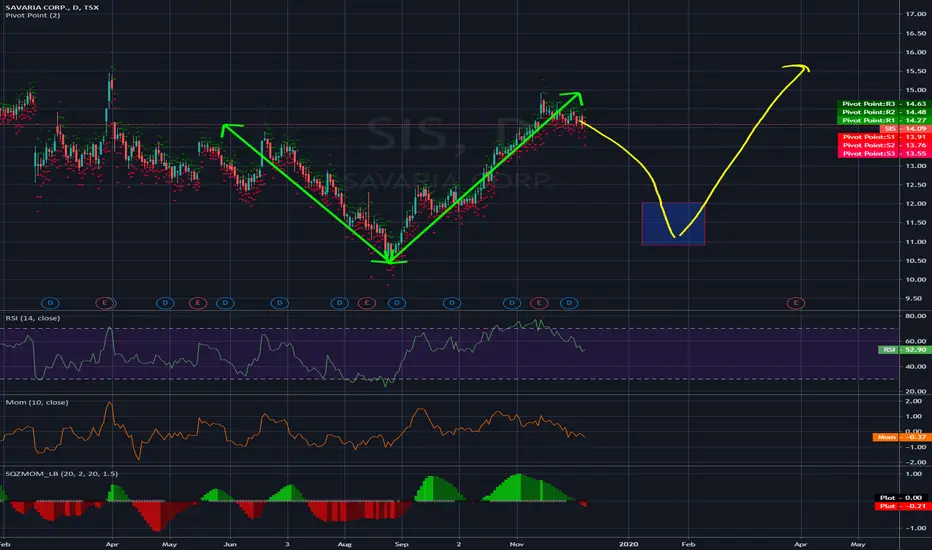Click the -2.00 momentum axis label
The height and width of the screenshot is (550, 932).
(x=916, y=463)
